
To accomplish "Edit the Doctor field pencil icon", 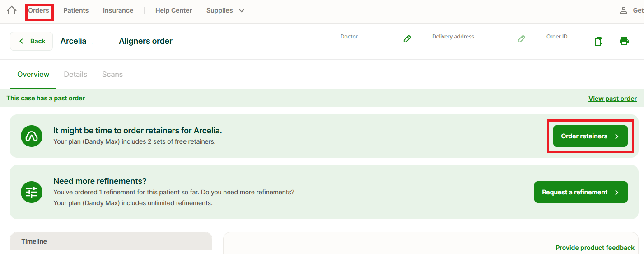I will coord(407,39).
